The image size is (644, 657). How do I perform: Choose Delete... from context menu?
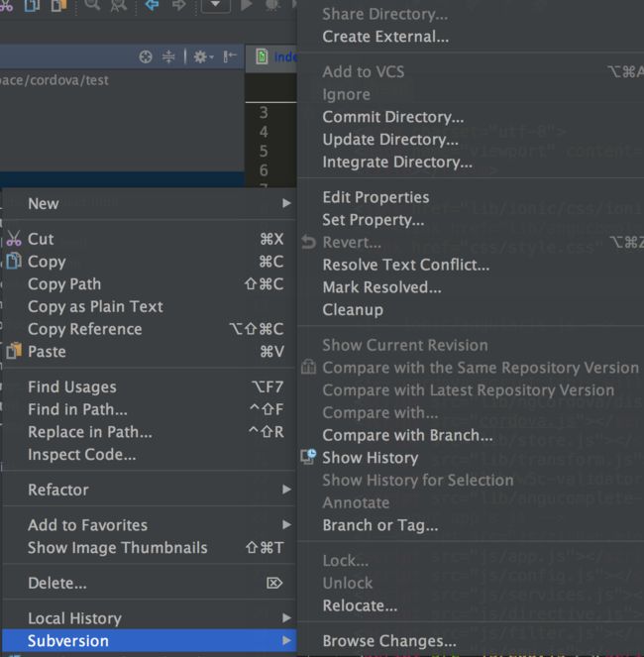point(150,583)
